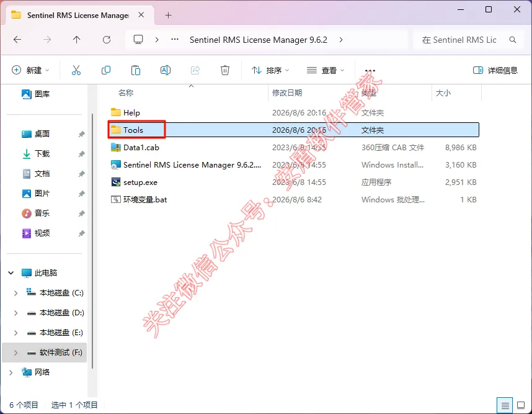Toggle the 详细信息 details pane

(495, 70)
